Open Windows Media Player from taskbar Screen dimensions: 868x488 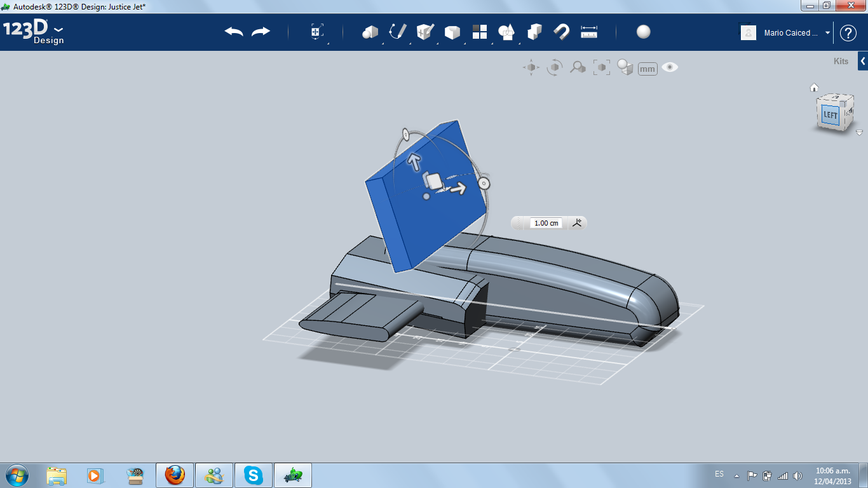pyautogui.click(x=95, y=475)
